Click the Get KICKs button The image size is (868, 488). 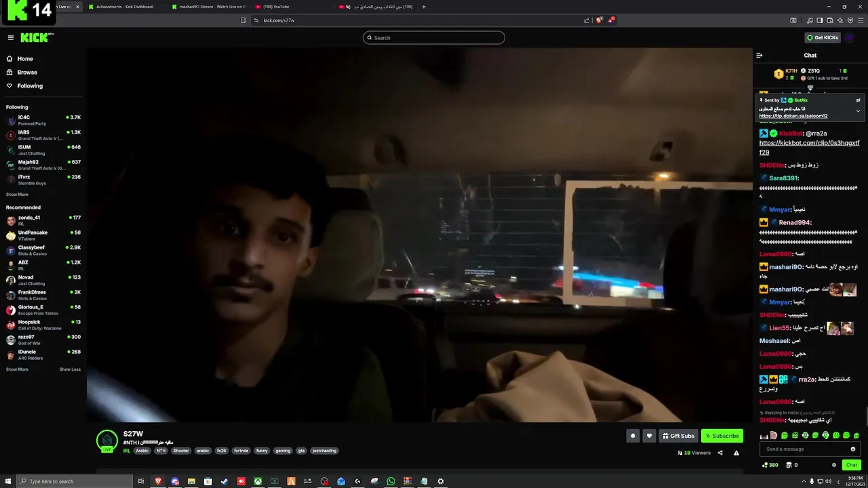coord(823,38)
